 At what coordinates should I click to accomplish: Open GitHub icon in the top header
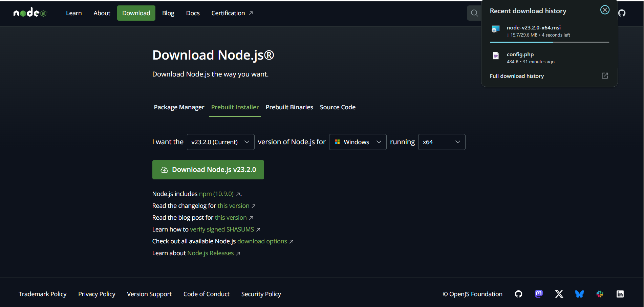pos(622,13)
